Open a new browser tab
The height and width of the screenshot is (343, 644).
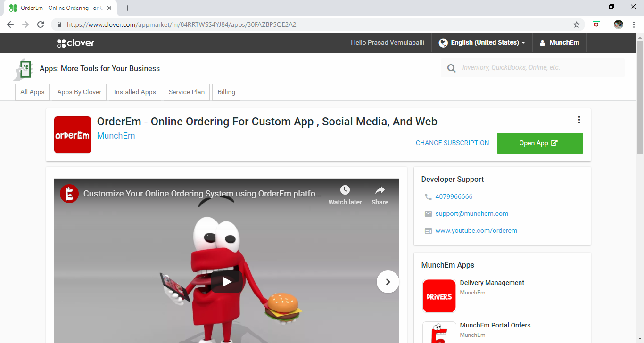coord(127,8)
